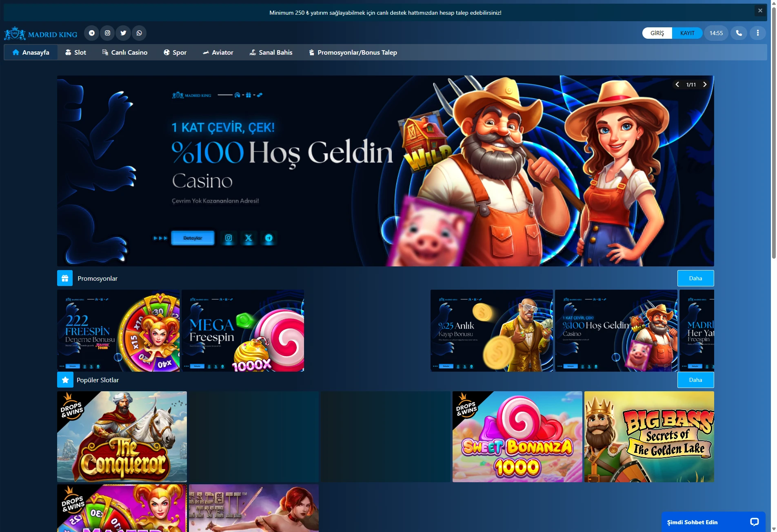
Task: Dismiss the top announcement banner
Action: [x=760, y=11]
